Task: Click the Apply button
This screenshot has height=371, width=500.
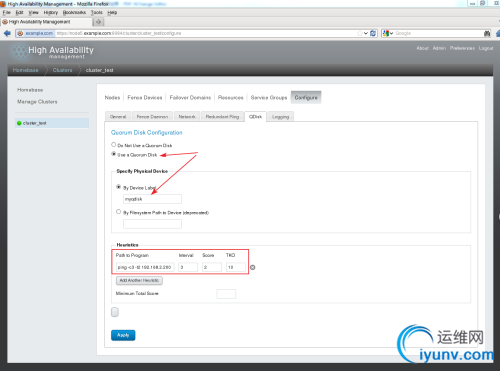Action: click(x=123, y=335)
